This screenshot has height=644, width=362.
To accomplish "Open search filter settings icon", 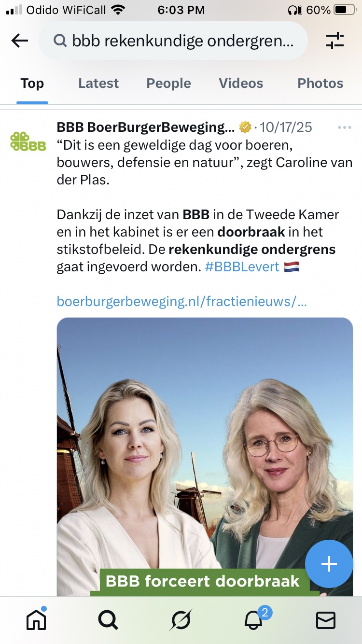I will [x=335, y=41].
